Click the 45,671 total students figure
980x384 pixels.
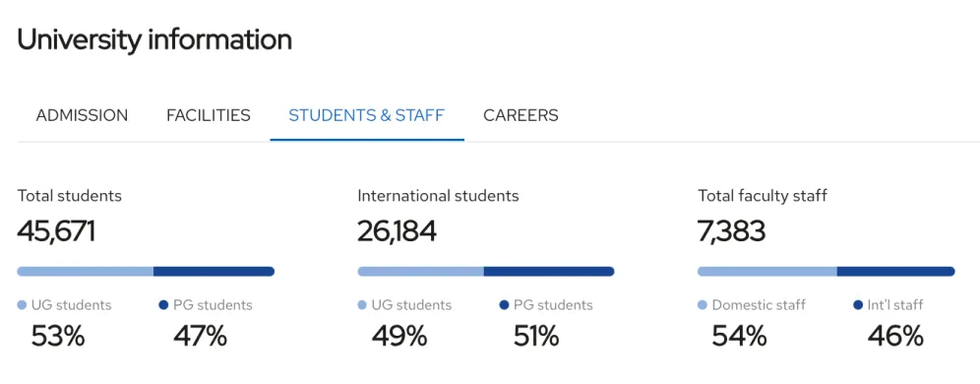click(56, 232)
